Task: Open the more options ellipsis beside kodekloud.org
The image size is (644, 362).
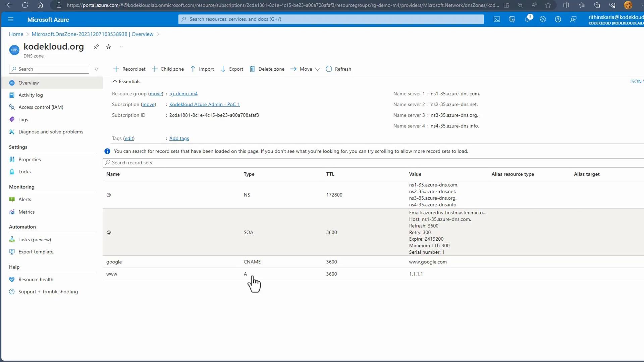Action: pos(121,47)
